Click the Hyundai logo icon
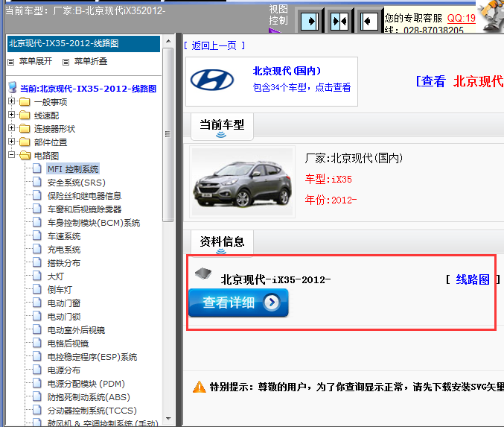504x427 pixels. 212,80
